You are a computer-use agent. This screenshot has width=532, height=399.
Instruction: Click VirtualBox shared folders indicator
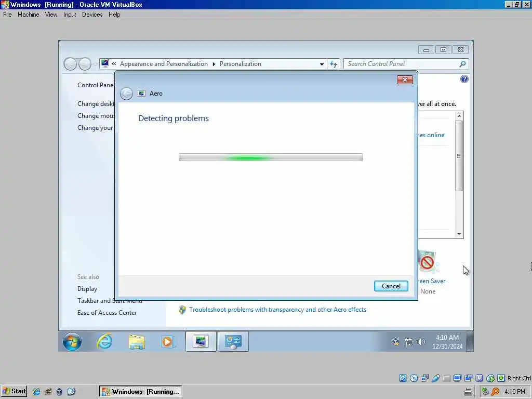[446, 378]
